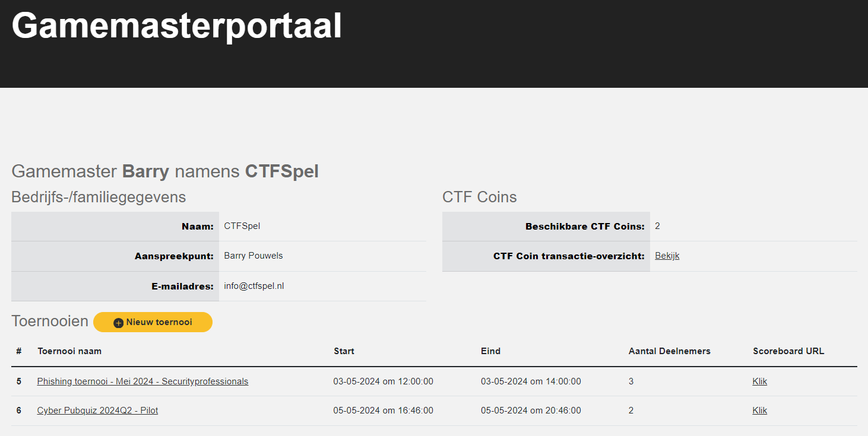
Task: Click the Toernooien section heading
Action: pyautogui.click(x=50, y=322)
